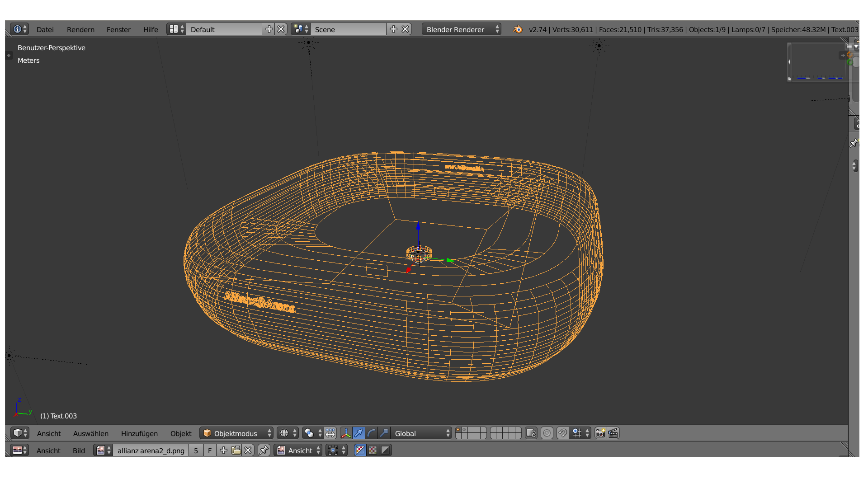Click the open image folder icon

236,450
